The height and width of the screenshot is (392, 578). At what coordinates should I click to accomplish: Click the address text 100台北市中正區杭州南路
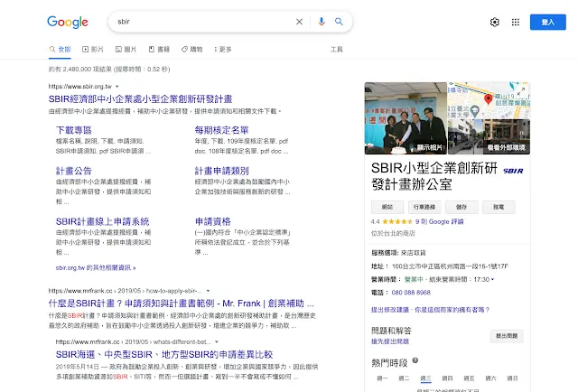click(450, 266)
